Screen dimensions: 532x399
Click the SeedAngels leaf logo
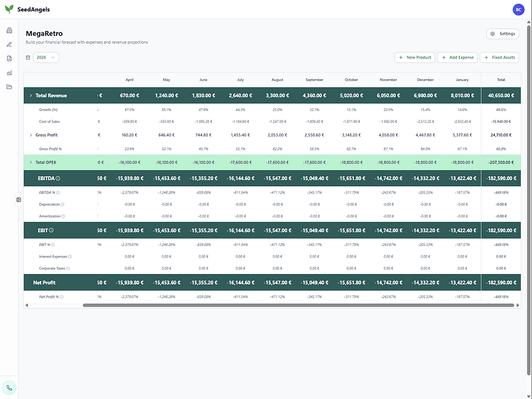[x=9, y=9]
